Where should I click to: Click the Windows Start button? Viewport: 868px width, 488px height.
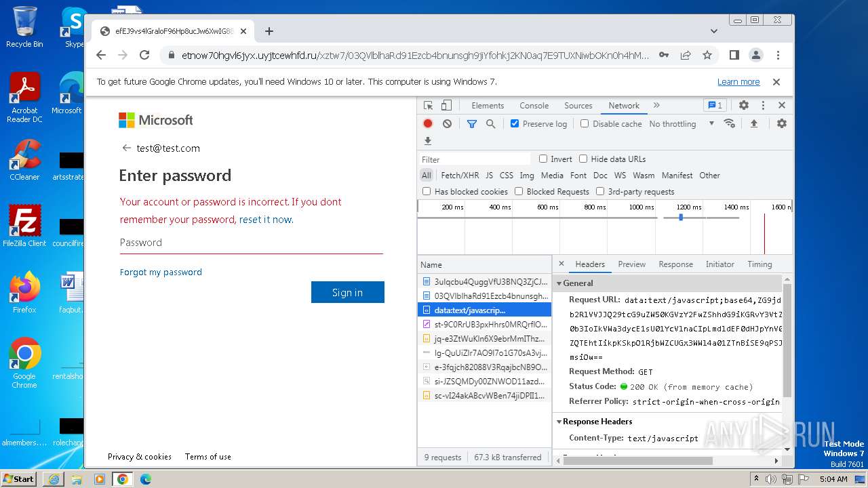18,479
